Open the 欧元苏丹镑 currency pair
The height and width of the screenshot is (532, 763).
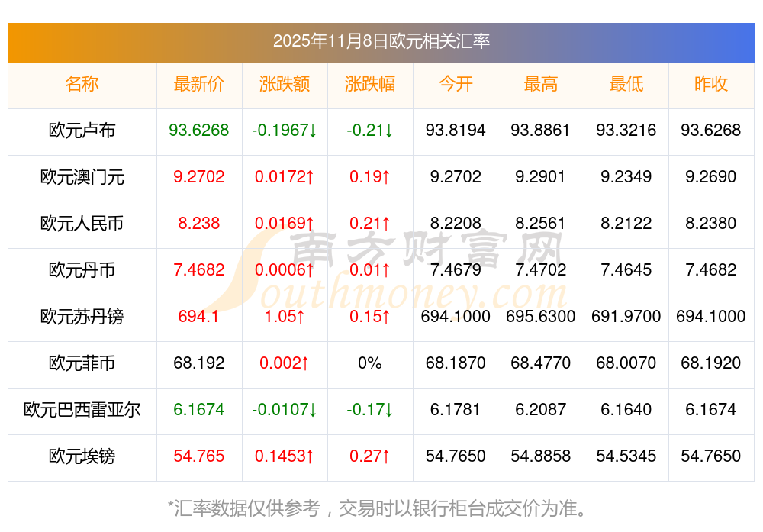click(82, 317)
